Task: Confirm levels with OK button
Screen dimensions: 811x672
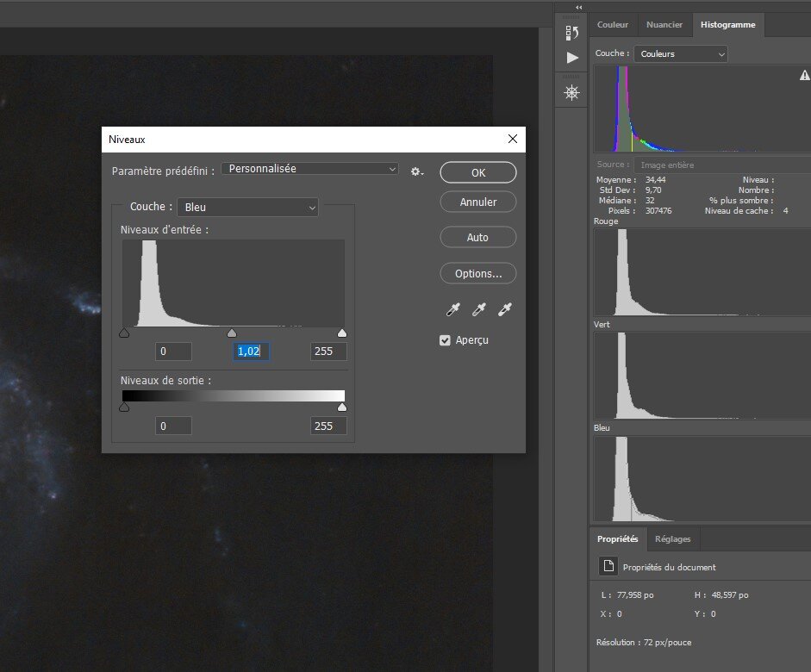Action: click(x=478, y=172)
